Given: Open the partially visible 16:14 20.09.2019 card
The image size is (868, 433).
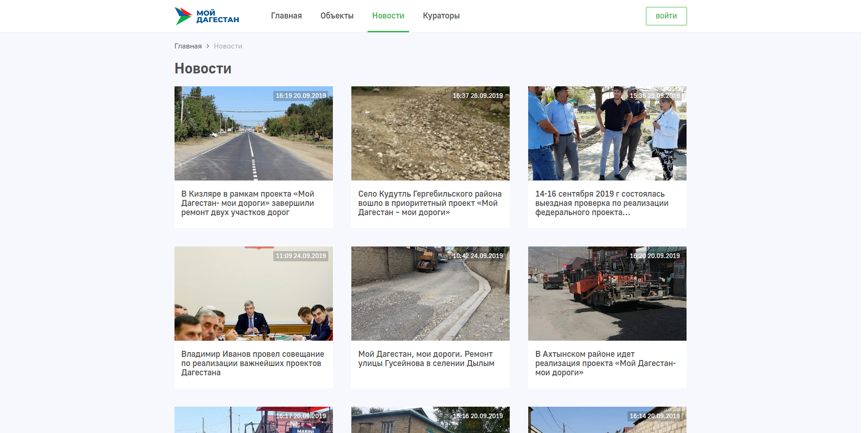Looking at the screenshot, I should (x=607, y=420).
